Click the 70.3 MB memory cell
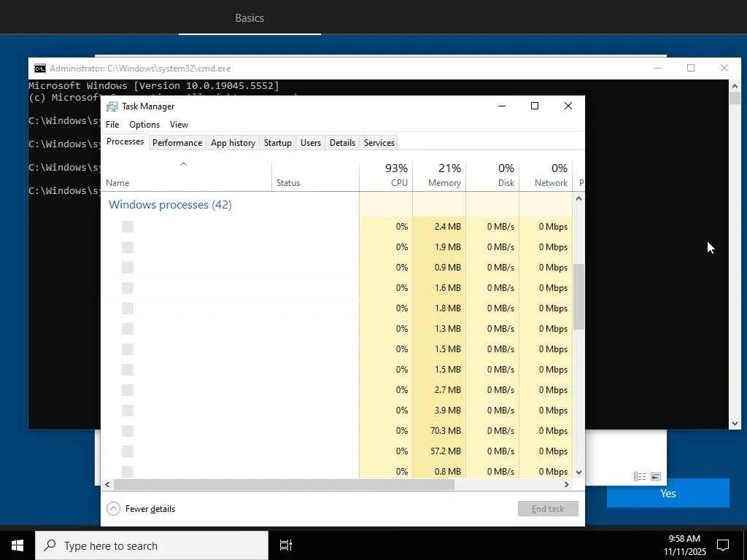This screenshot has height=560, width=747. (439, 431)
